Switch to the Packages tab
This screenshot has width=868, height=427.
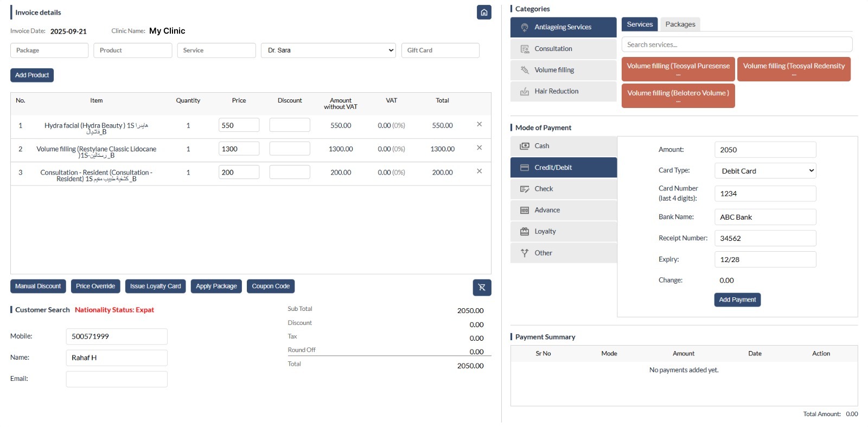(680, 24)
